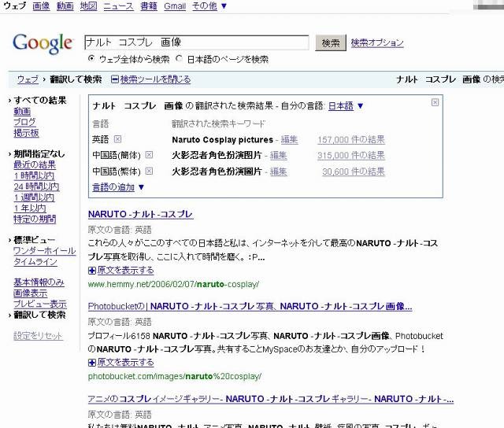Click 期間指定なし sidebar heading

coord(39,154)
